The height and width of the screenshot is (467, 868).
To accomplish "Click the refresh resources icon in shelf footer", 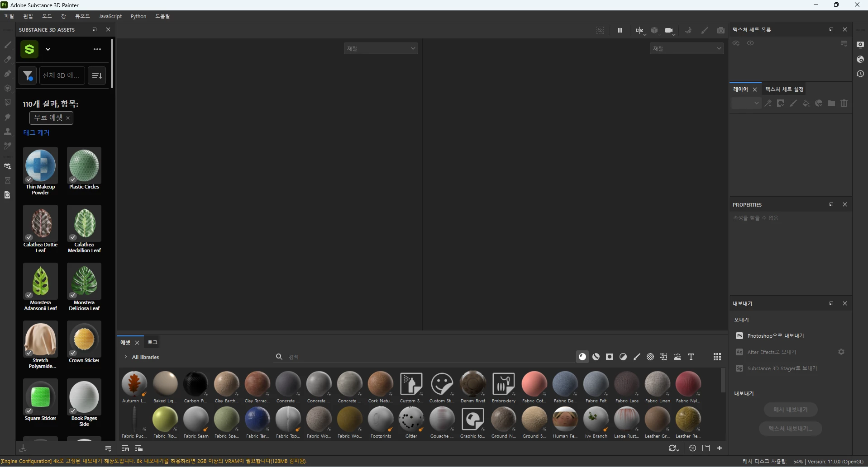I will 673,448.
